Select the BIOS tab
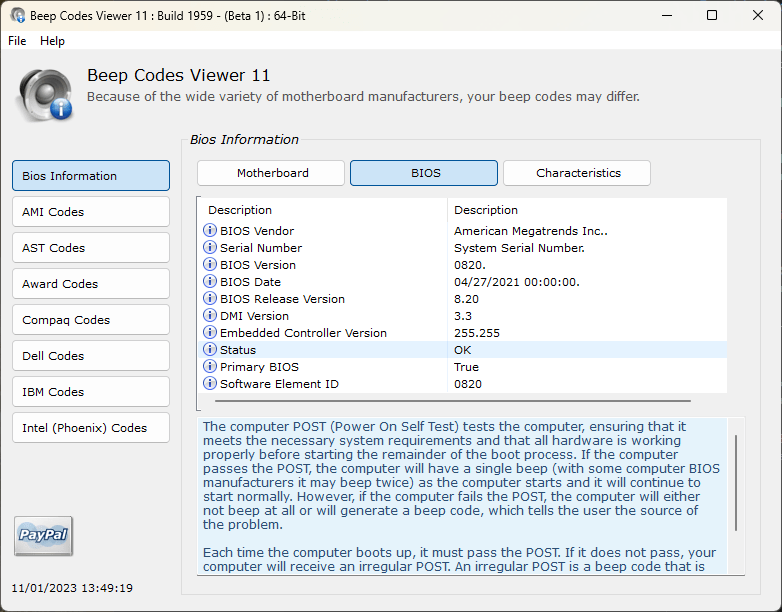782x612 pixels. 424,173
